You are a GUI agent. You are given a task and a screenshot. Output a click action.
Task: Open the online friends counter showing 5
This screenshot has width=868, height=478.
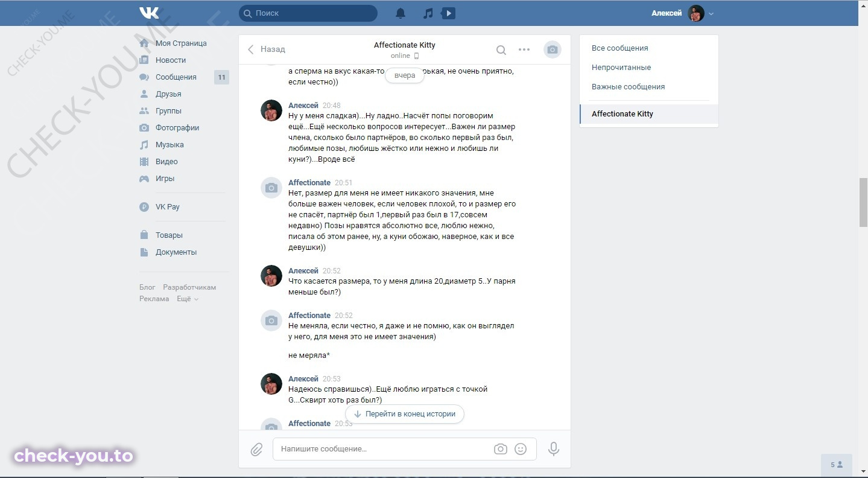(x=837, y=465)
